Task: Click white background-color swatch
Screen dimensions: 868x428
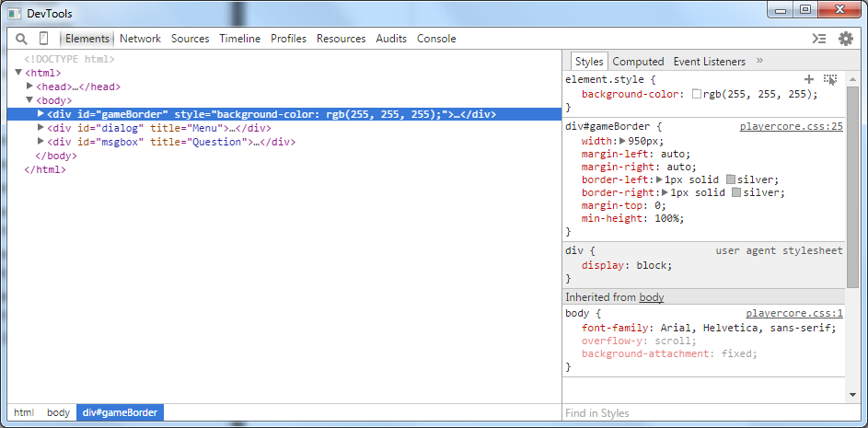Action: coord(697,95)
